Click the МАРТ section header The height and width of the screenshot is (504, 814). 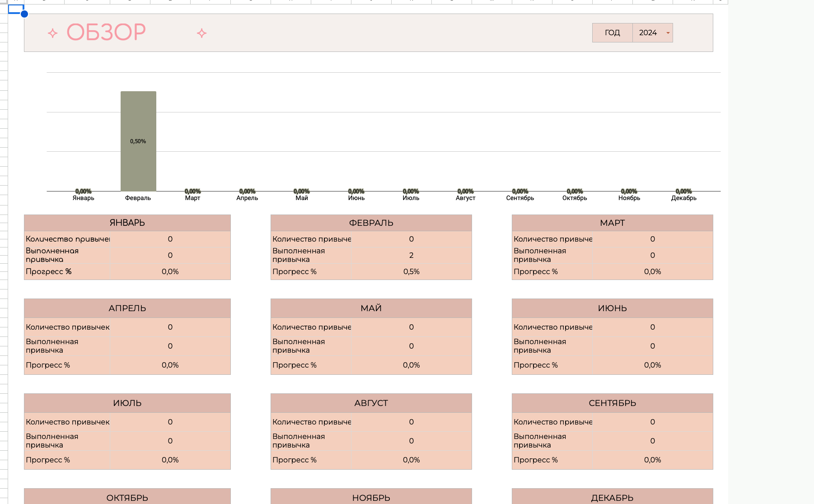(x=612, y=223)
